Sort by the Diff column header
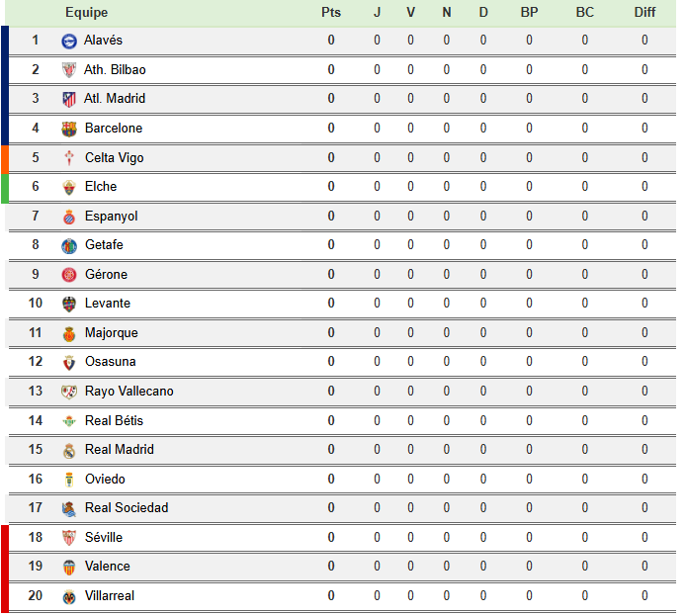The image size is (686, 616). tap(644, 13)
